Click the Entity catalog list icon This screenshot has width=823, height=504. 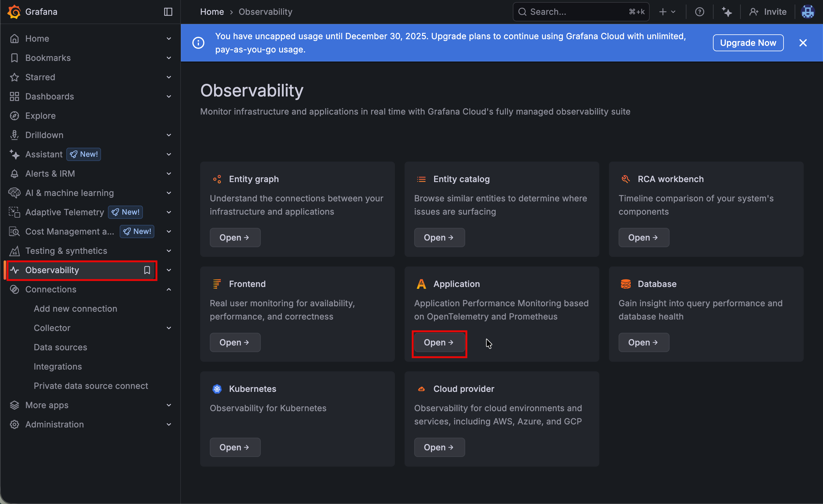coord(421,179)
